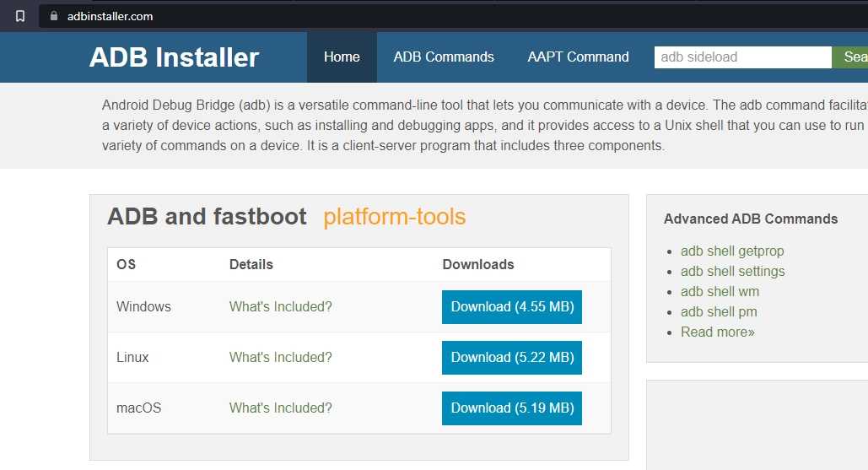
Task: Click the padlock site security icon
Action: coord(55,16)
